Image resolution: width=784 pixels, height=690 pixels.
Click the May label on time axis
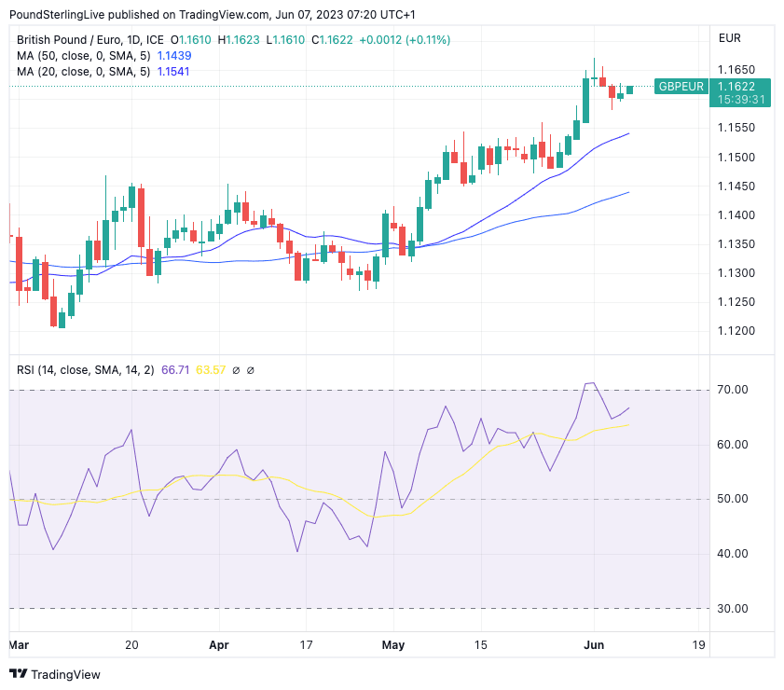point(392,644)
